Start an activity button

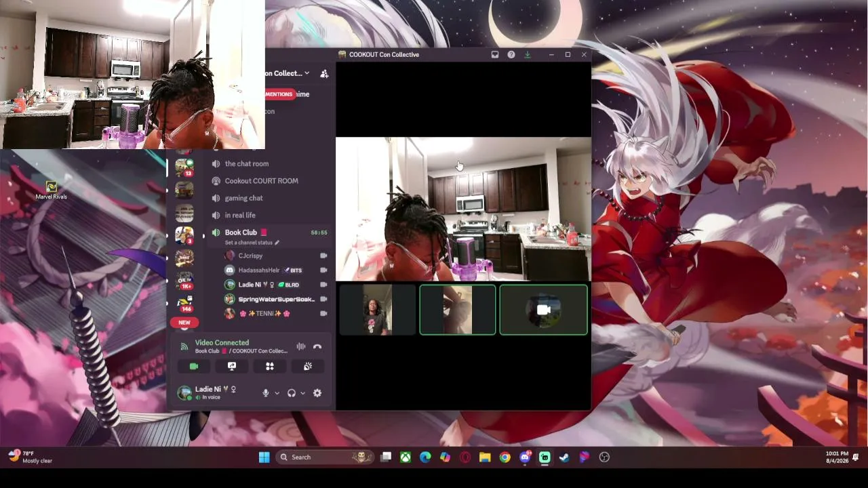pos(270,366)
